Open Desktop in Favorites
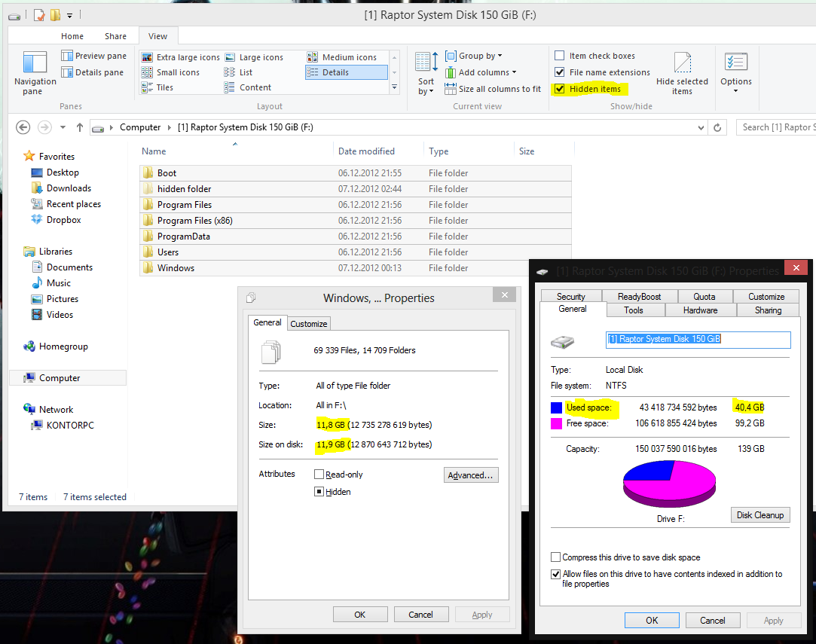 pos(55,172)
